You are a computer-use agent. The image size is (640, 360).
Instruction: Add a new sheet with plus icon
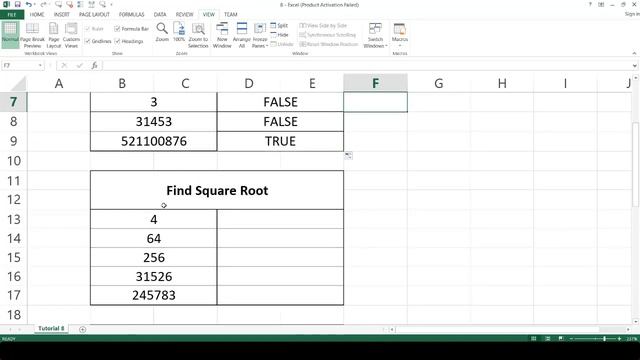[x=82, y=329]
